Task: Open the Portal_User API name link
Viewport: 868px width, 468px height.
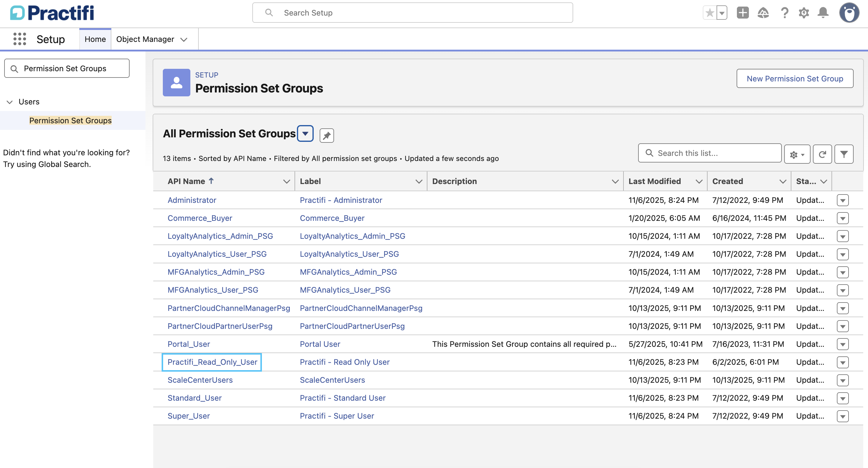Action: coord(189,344)
